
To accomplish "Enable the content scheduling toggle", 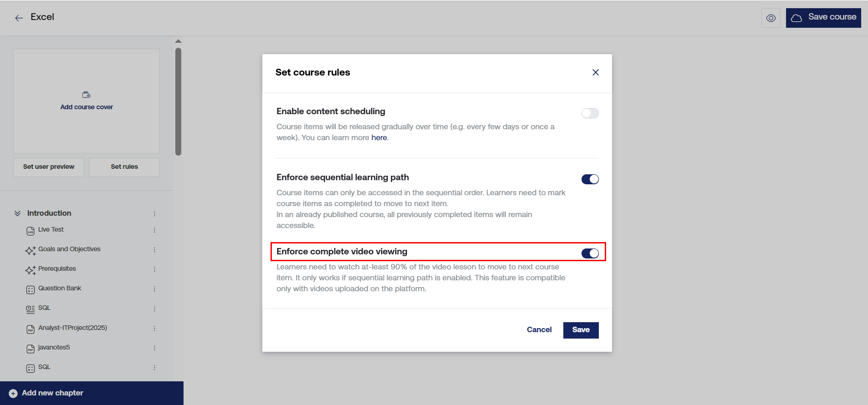I will point(590,113).
